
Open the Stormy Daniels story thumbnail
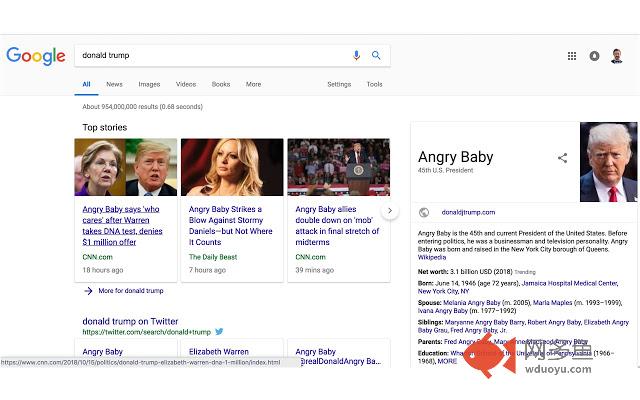point(232,167)
